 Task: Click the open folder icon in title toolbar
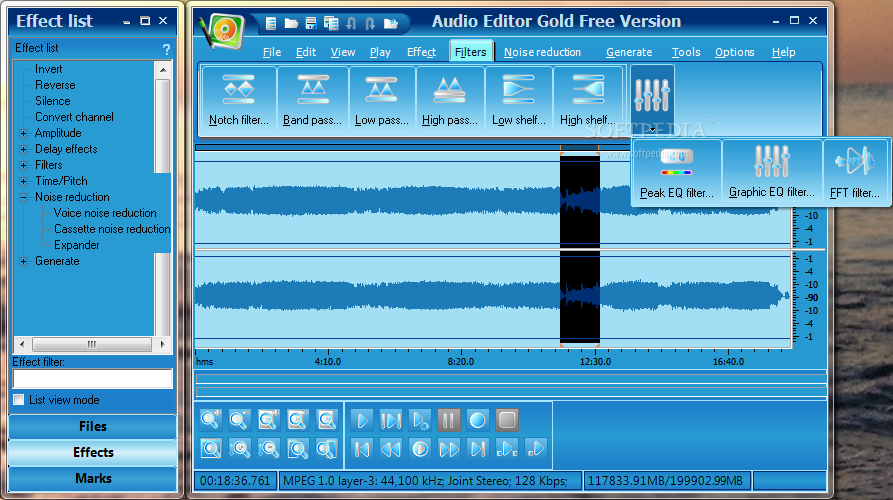pos(291,23)
